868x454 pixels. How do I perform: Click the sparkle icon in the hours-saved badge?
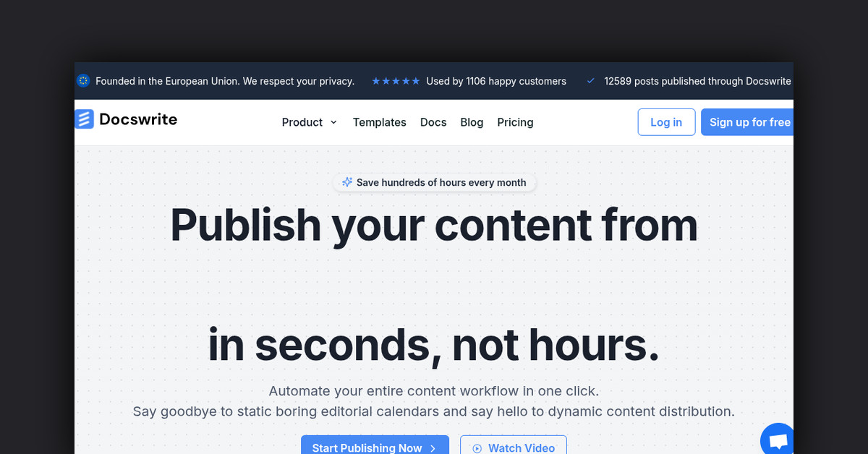347,182
